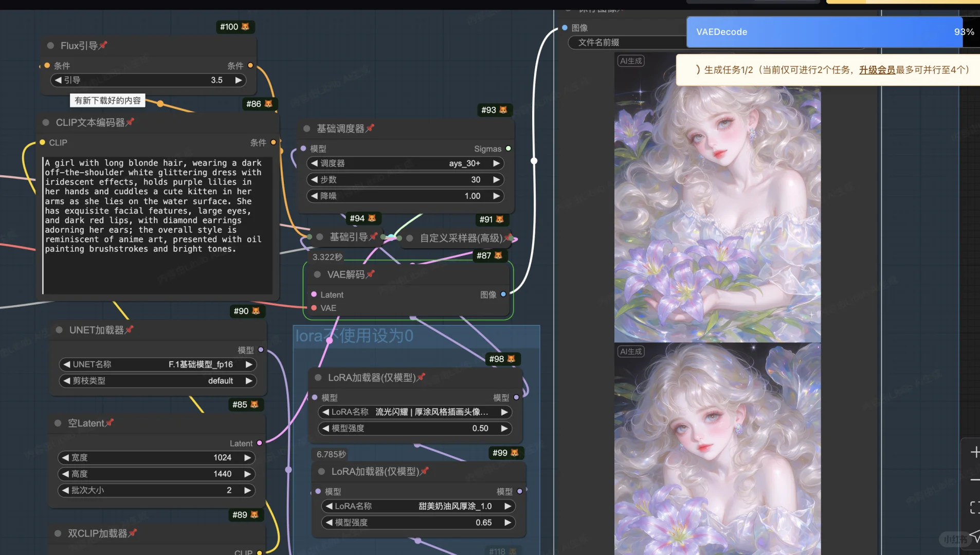980x555 pixels.
Task: Zoom out with the minus icon
Action: tap(974, 480)
